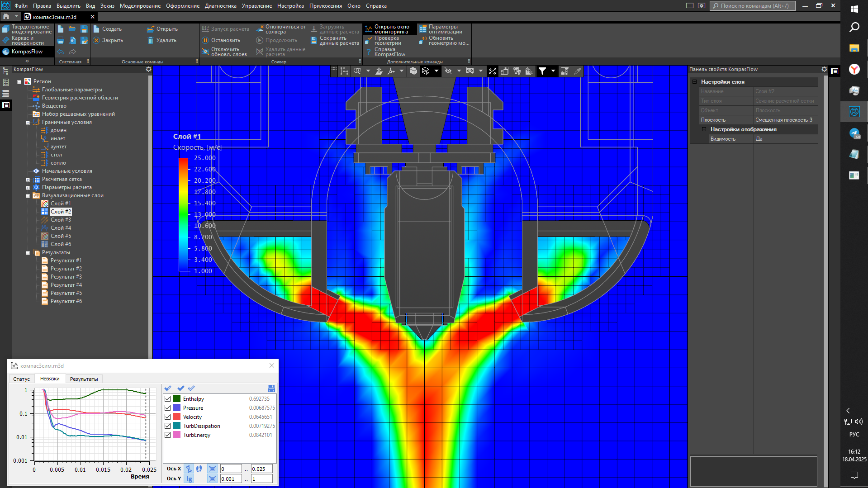
Task: Click Сохранить данные расчета icon
Action: [314, 40]
